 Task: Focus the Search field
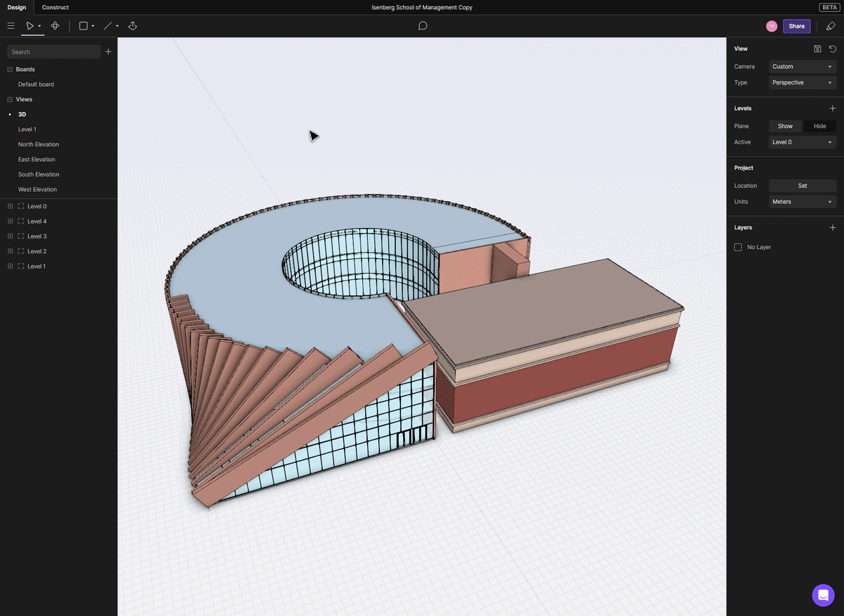53,52
